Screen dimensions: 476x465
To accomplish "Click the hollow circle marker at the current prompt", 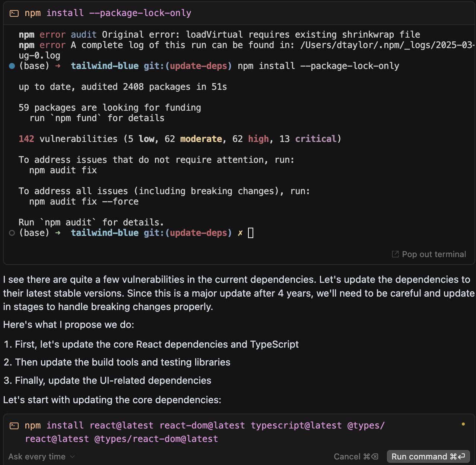I will point(12,233).
